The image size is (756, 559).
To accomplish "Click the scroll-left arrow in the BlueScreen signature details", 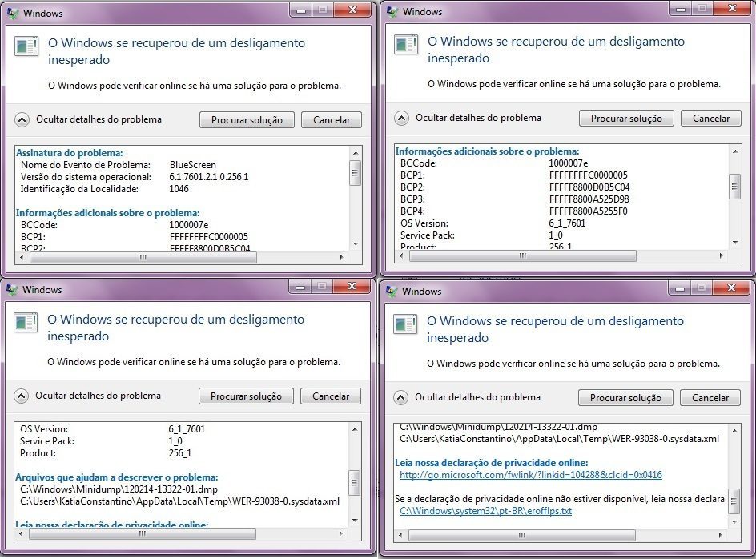I will 21,257.
